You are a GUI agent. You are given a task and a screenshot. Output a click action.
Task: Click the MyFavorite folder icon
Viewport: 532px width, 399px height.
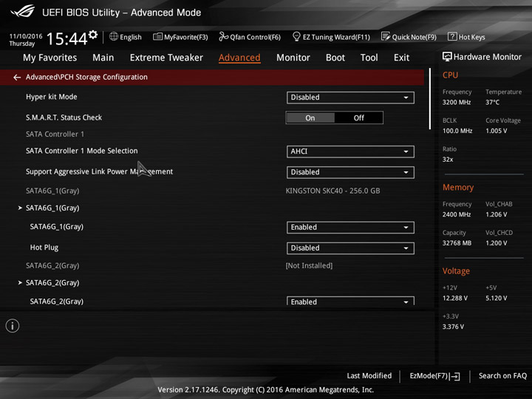pyautogui.click(x=157, y=36)
